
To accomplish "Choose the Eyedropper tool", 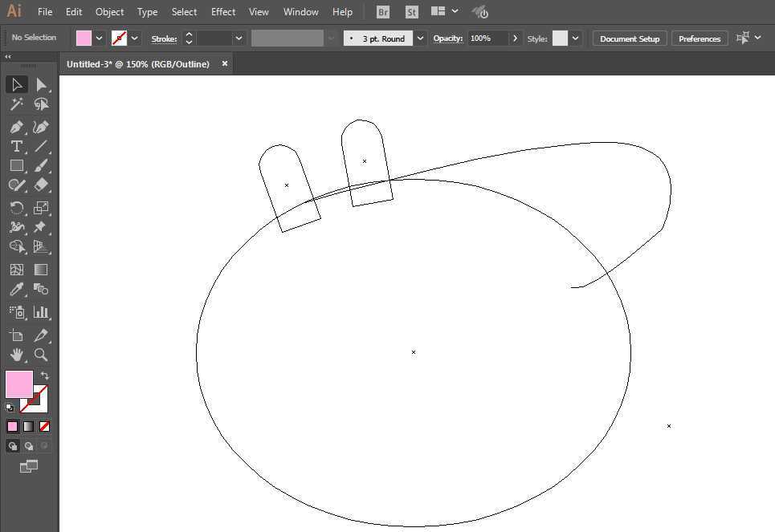I will click(x=16, y=290).
